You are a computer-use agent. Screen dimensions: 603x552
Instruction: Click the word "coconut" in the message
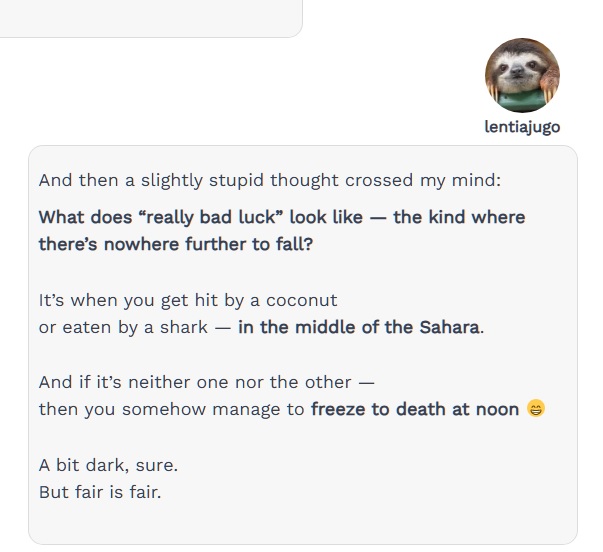303,300
